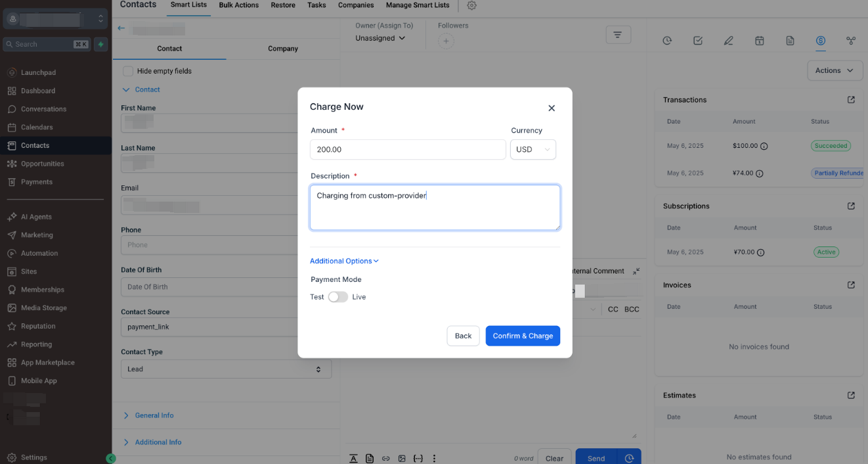This screenshot has width=868, height=464.
Task: View info for ¥74.00 transaction
Action: coord(760,174)
